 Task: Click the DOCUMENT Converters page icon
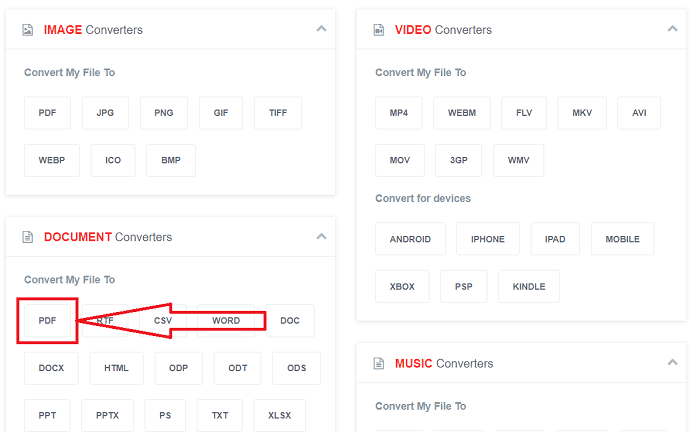[28, 237]
